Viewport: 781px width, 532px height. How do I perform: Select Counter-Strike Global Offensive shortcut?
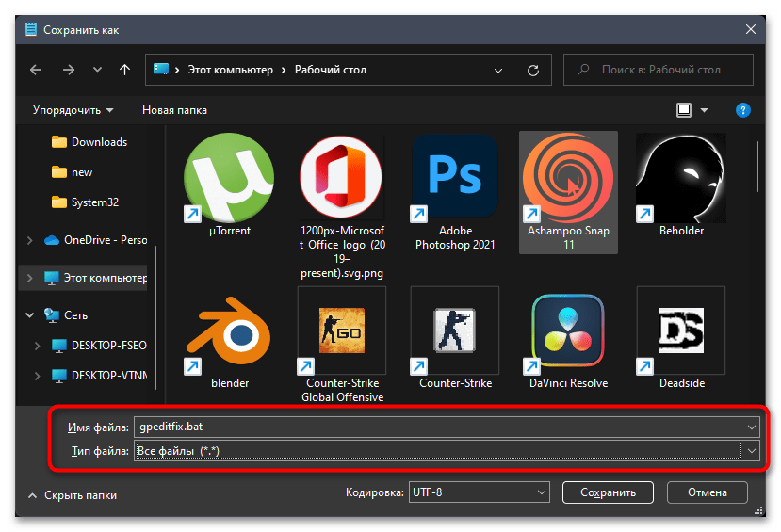[x=342, y=330]
